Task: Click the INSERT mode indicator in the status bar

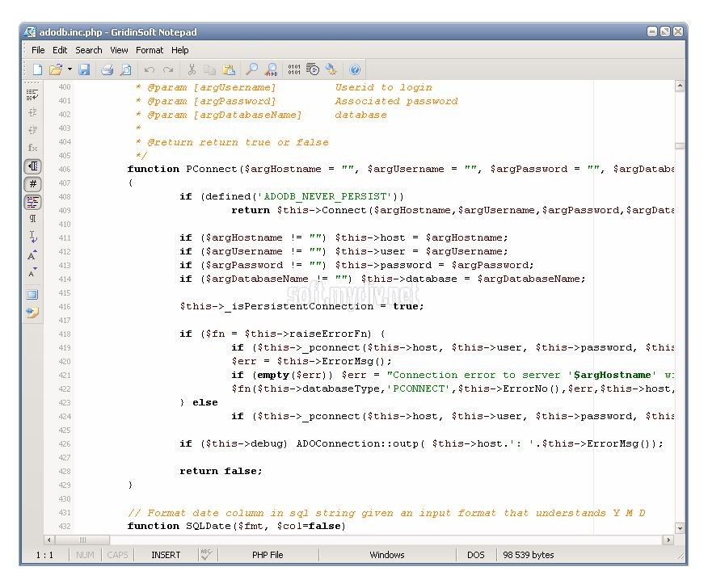Action: (x=166, y=555)
